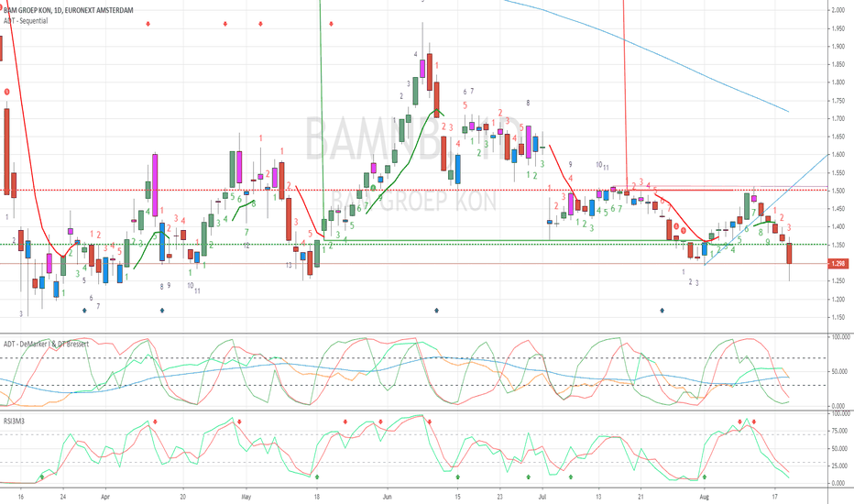Click the May label on the time axis
This screenshot has width=854, height=504.
pos(246,497)
